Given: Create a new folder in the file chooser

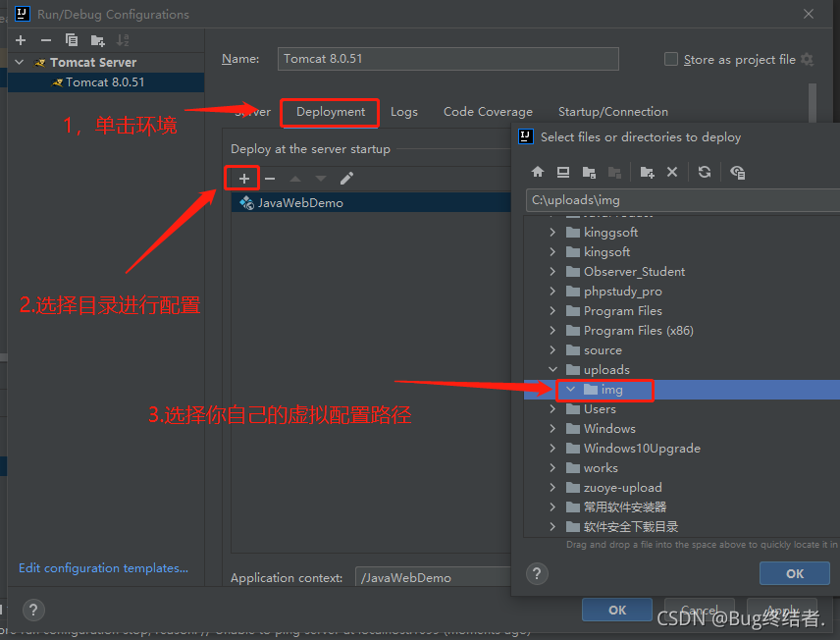Looking at the screenshot, I should (647, 172).
